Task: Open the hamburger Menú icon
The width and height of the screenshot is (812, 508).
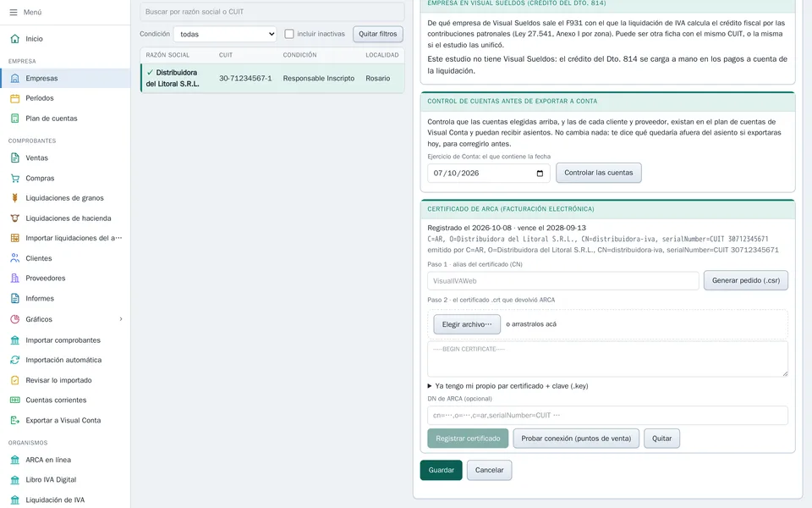Action: [14, 12]
